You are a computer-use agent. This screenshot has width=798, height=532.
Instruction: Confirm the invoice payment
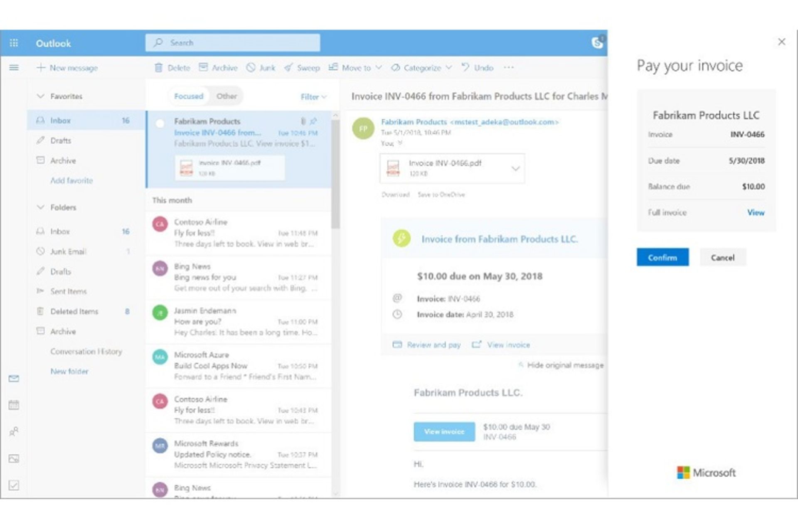pos(663,257)
